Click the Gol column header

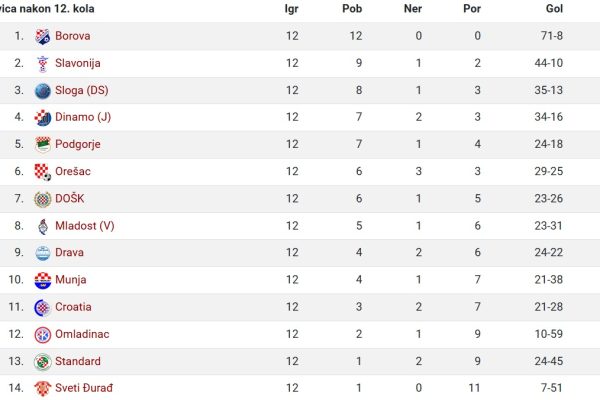[554, 8]
